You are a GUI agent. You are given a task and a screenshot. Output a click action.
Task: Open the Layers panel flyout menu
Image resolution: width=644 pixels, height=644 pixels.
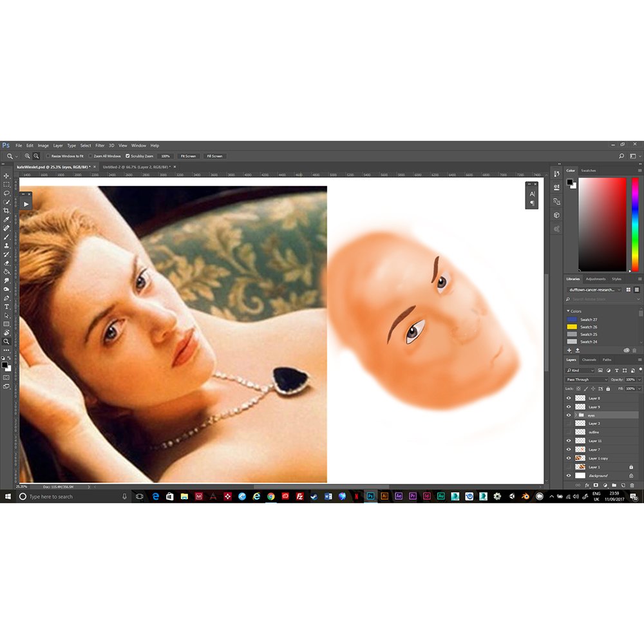click(639, 360)
